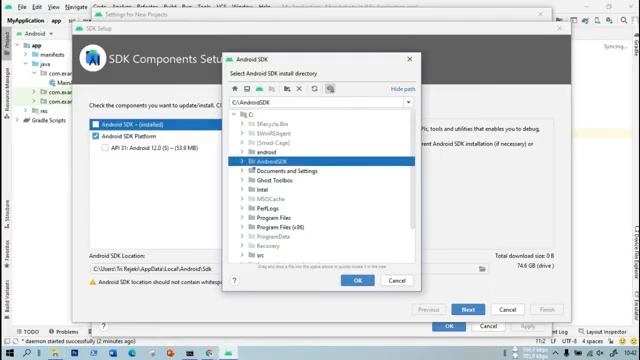Jump to desktop directory icon
640x360 pixels.
tap(247, 89)
